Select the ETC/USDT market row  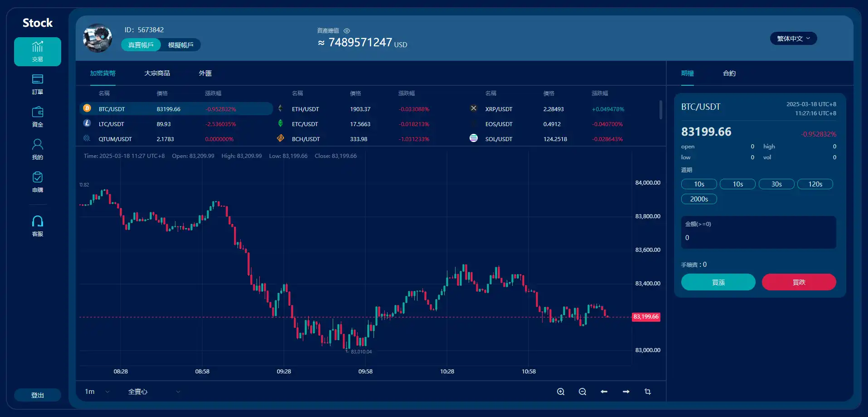369,124
